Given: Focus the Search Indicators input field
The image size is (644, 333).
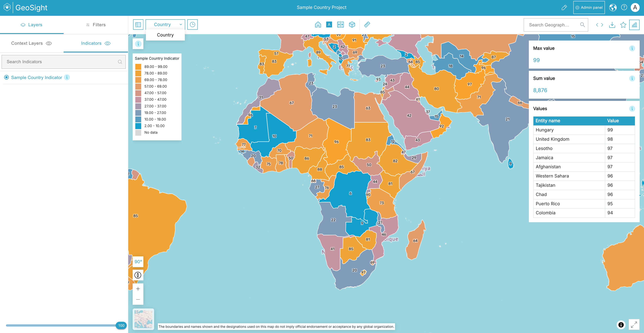Looking at the screenshot, I should (x=63, y=62).
